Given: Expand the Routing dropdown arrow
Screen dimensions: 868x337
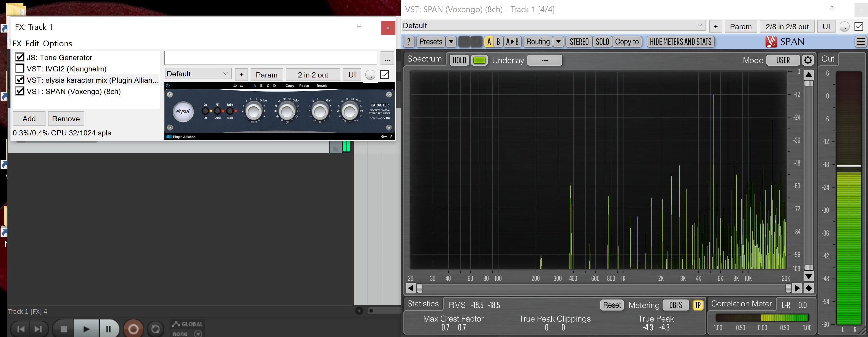Looking at the screenshot, I should (x=558, y=42).
